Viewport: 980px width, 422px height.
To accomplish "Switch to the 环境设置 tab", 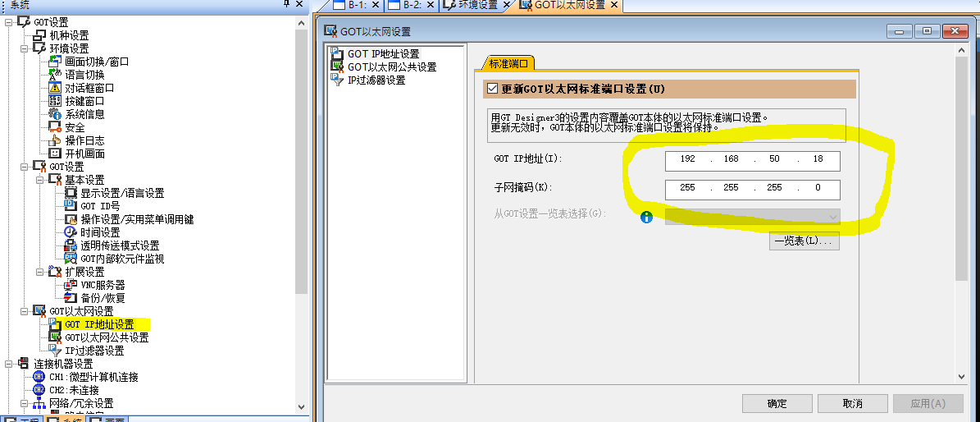I will (478, 5).
